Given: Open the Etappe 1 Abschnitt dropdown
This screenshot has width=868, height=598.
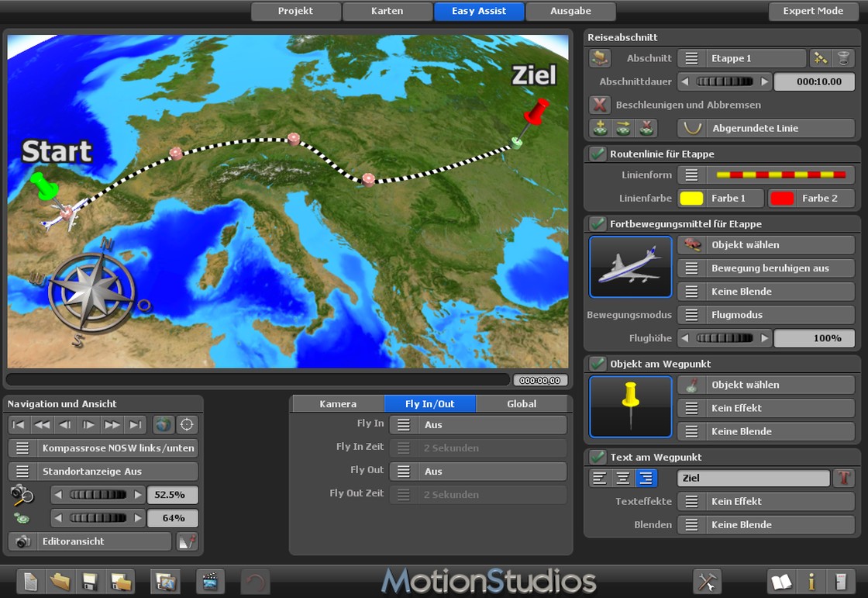Looking at the screenshot, I should 742,58.
